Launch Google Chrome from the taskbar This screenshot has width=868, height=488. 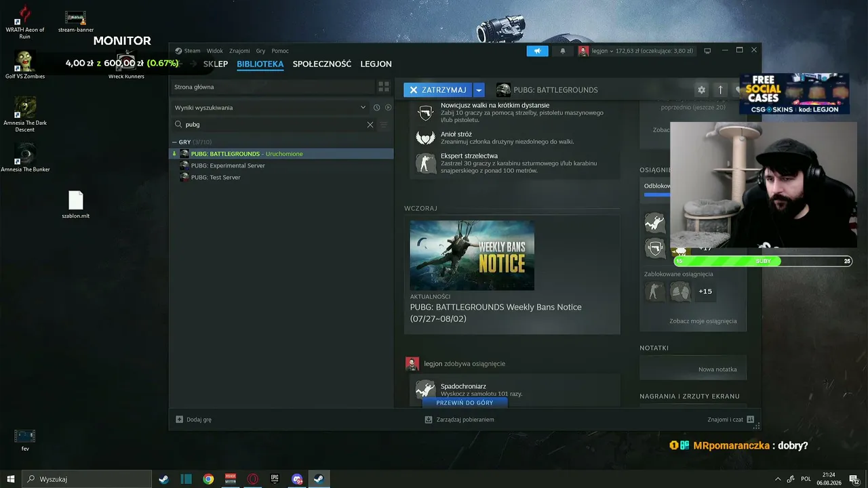click(208, 479)
